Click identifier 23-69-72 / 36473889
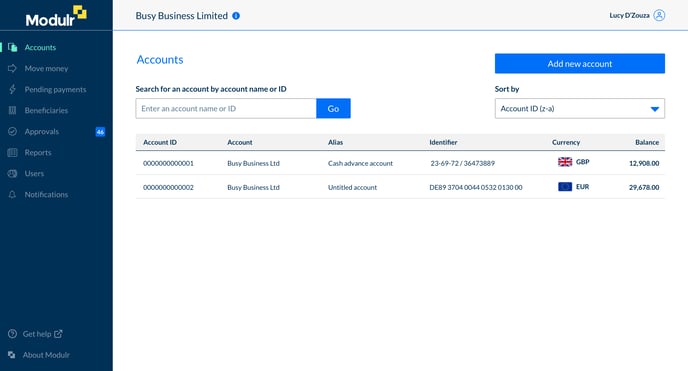 click(x=462, y=163)
